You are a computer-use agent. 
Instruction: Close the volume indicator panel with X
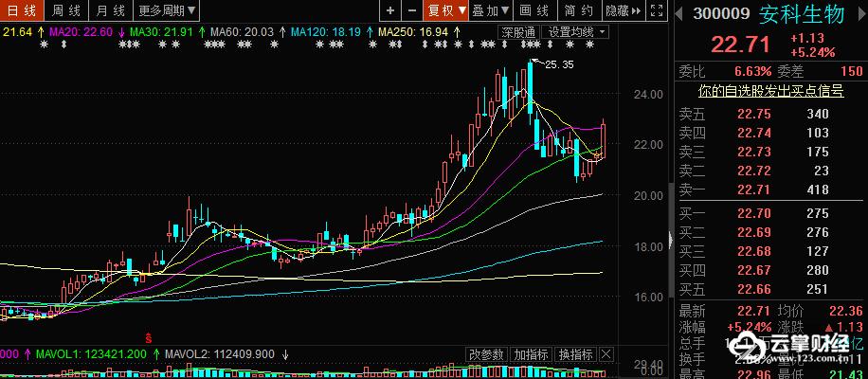[606, 354]
